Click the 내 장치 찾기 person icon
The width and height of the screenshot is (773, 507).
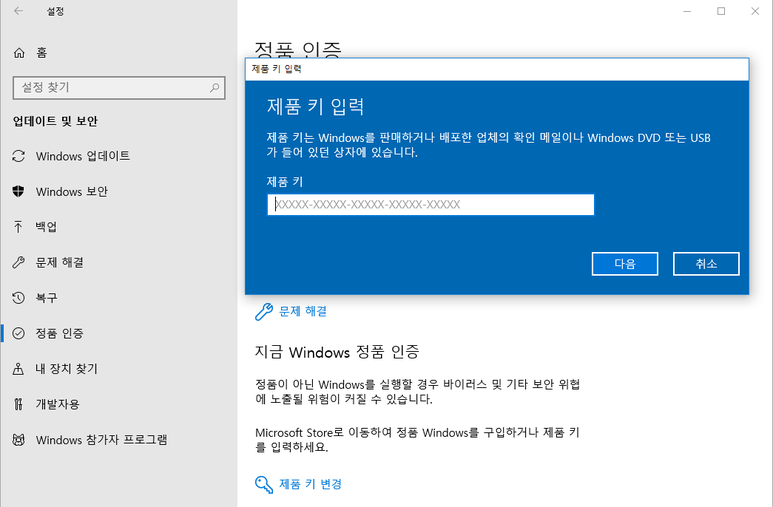pos(18,369)
